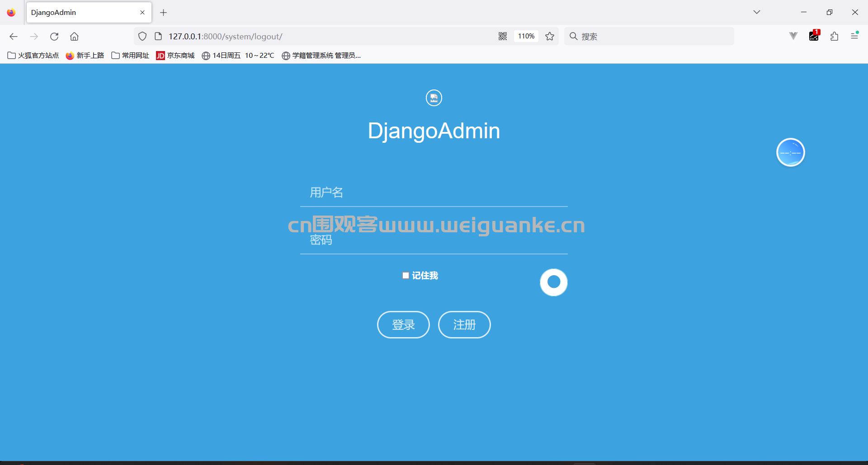The height and width of the screenshot is (465, 868).
Task: Toggle the 记住我 checkbox
Action: point(406,276)
